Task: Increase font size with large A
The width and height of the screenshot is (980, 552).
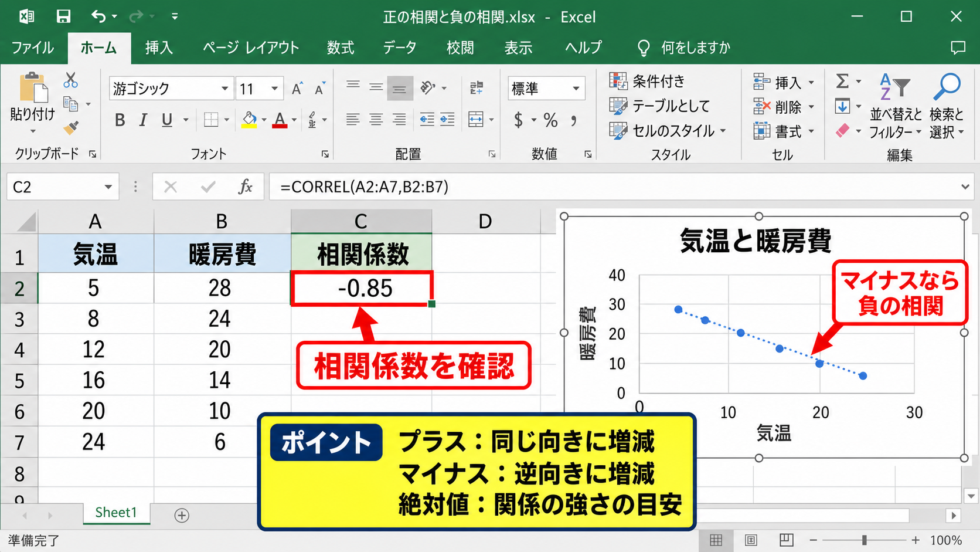Action: [297, 89]
